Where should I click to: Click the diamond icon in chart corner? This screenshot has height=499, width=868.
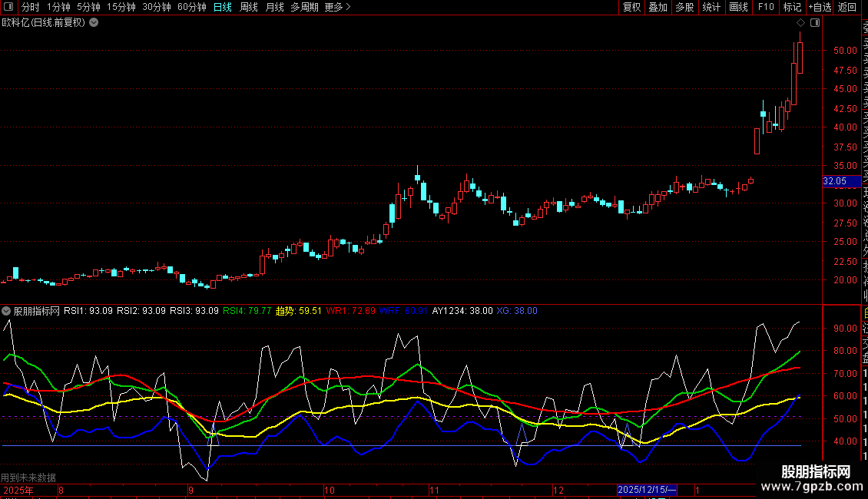(800, 23)
